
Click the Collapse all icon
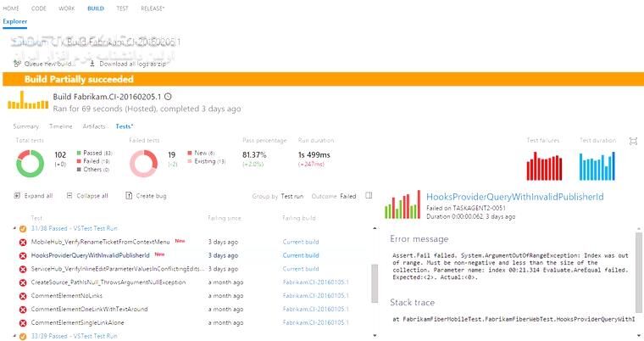click(70, 195)
